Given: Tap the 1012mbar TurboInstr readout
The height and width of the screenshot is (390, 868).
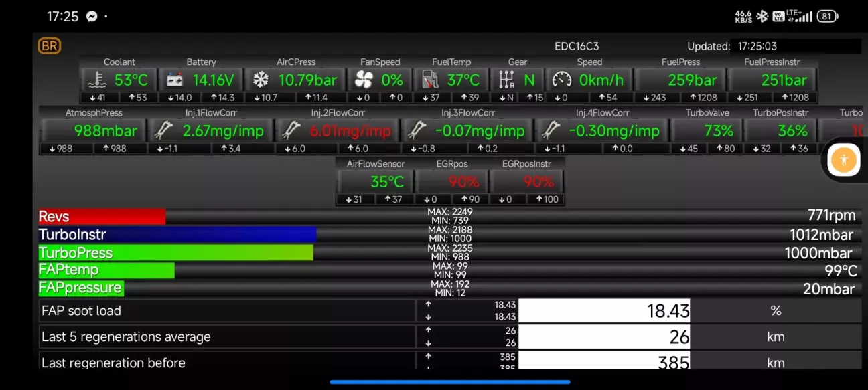Looking at the screenshot, I should point(822,235).
